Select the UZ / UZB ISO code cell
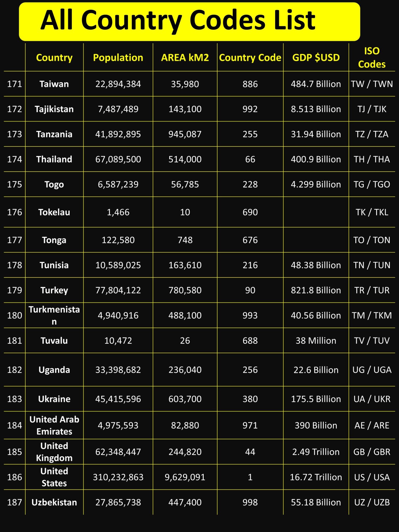 point(371,502)
